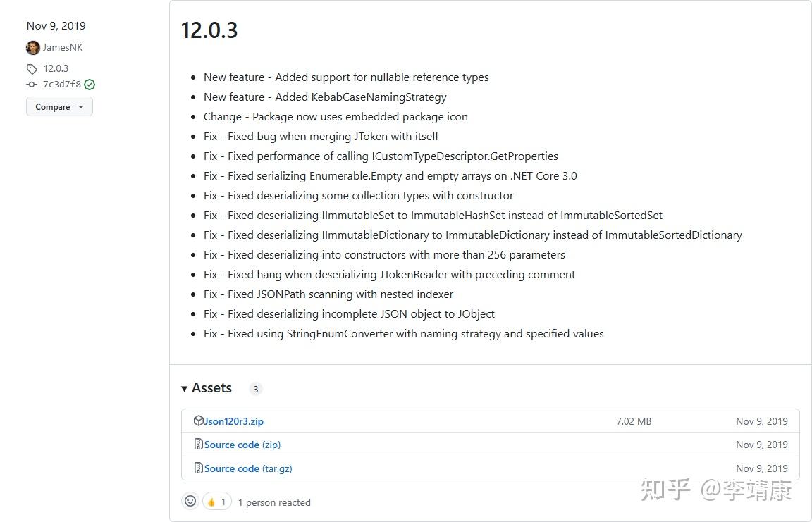This screenshot has width=812, height=522.
Task: Click the package icon for Json120r3.zip
Action: 198,421
